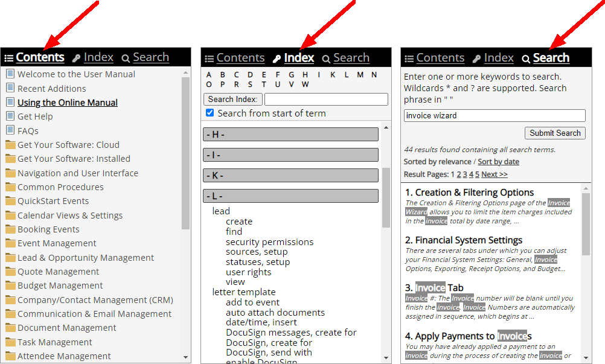
Task: Open 'auto attach documents' index entry
Action: point(275,312)
